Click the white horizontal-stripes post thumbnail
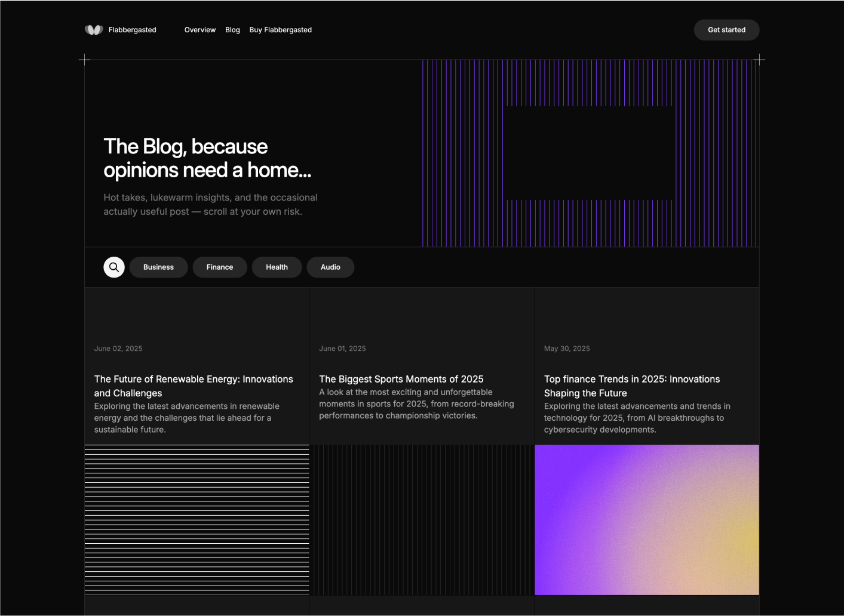Viewport: 844px width, 616px height. click(x=197, y=520)
